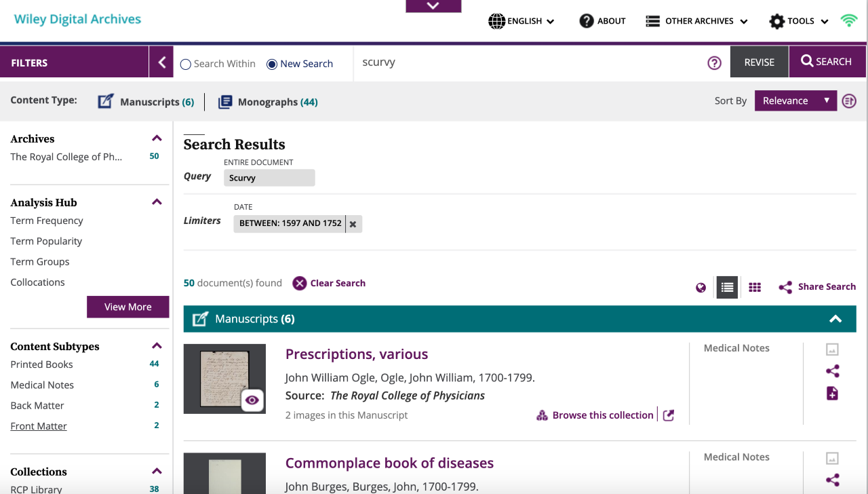This screenshot has height=494, width=868.
Task: Filter by Monographs (44) content type
Action: point(278,102)
